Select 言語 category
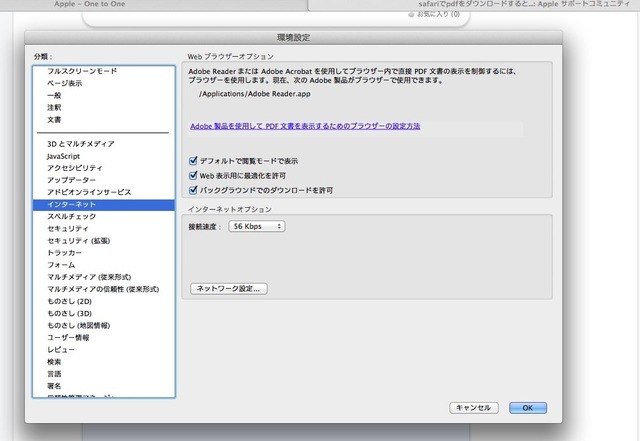The image size is (640, 441). coord(104,374)
